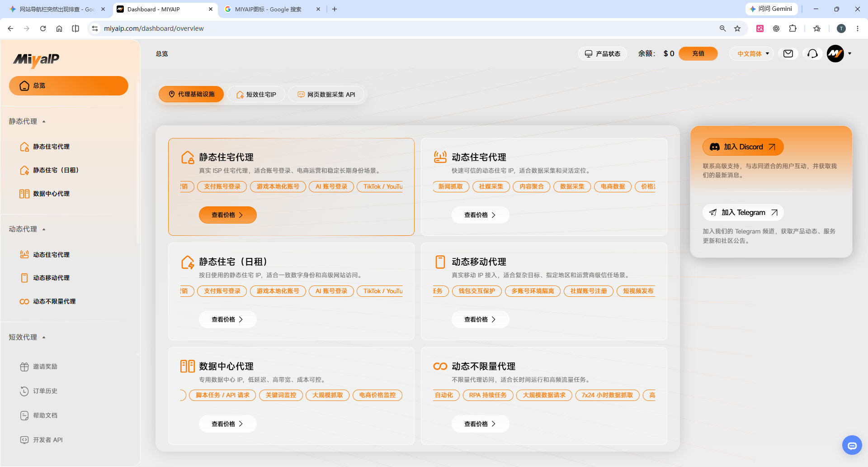Screen dimensions: 868x467
Task: Click dynamic residential router icon in card
Action: click(440, 157)
